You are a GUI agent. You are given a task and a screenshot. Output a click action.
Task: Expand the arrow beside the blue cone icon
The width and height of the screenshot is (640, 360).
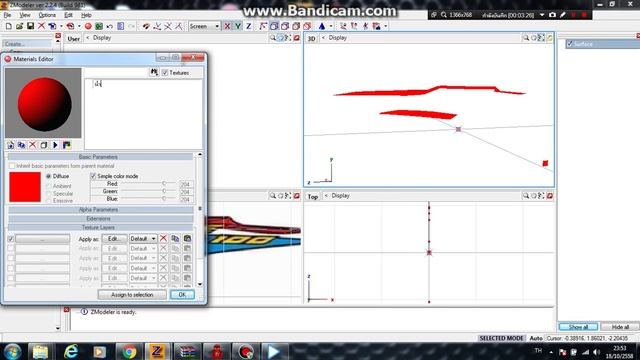click(x=331, y=26)
